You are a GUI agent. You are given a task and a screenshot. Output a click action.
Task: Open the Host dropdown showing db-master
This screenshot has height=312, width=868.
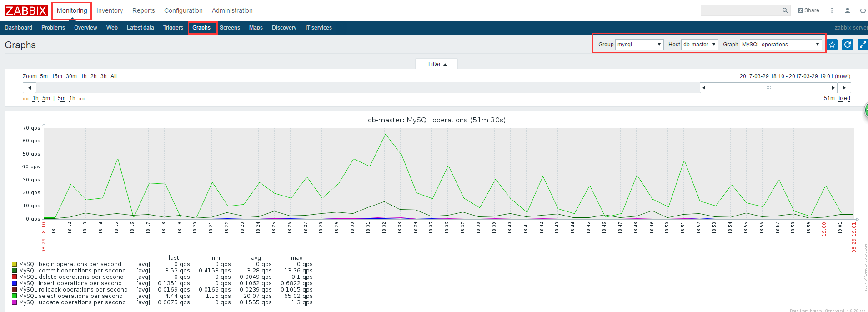coord(699,45)
